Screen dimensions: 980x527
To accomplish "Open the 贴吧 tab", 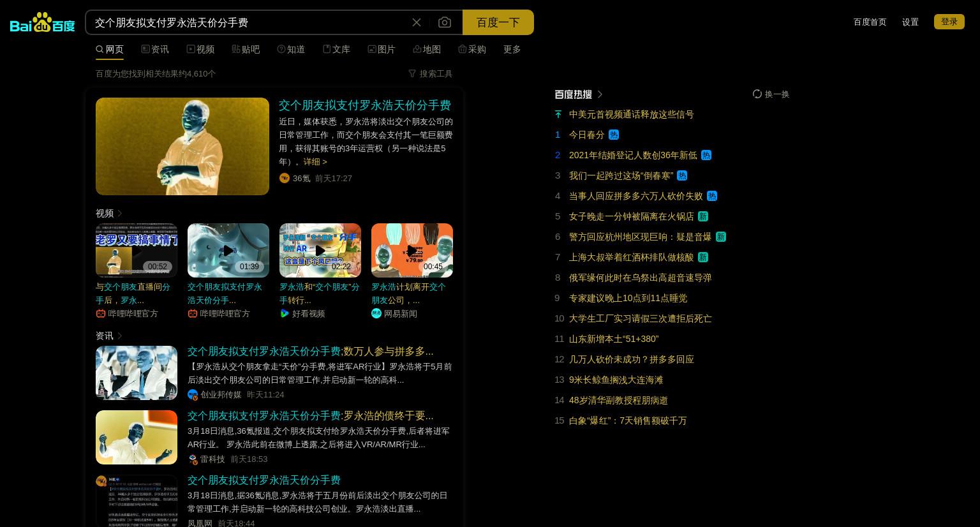I will click(x=246, y=49).
